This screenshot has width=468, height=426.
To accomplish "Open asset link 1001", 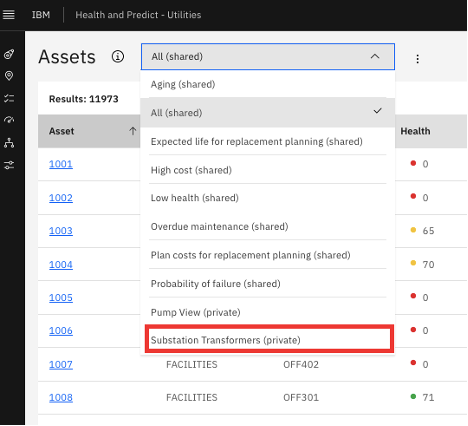I will click(61, 164).
